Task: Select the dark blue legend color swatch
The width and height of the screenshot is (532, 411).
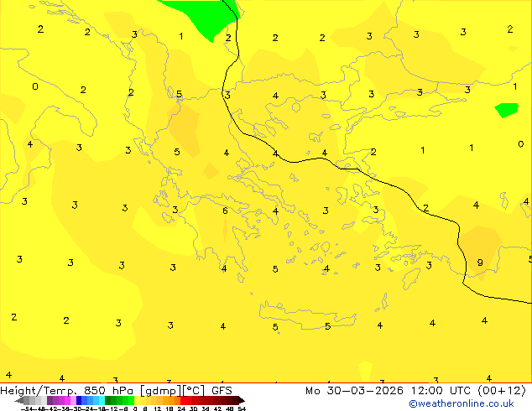Action: point(79,400)
